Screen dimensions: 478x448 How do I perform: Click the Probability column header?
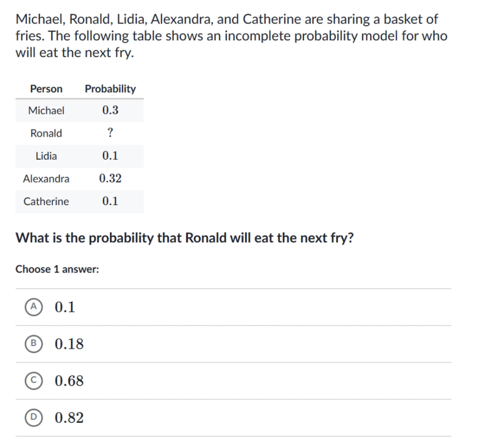[x=110, y=89]
